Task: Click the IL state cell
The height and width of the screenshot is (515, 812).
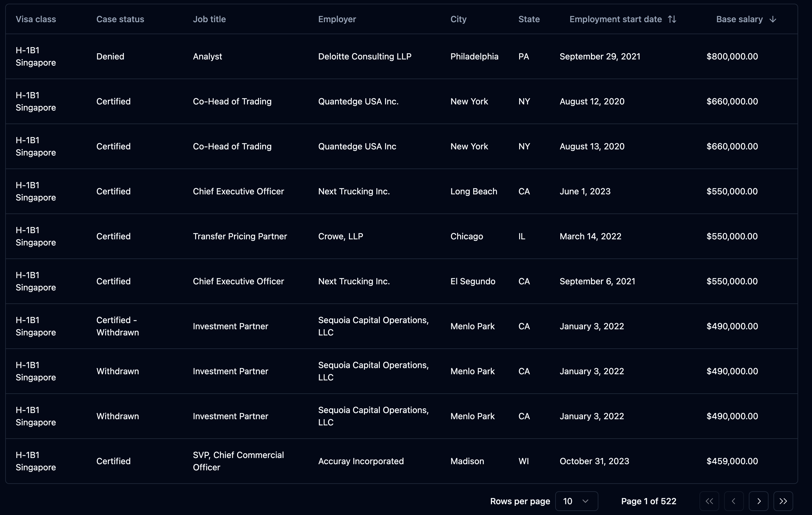Action: 522,236
